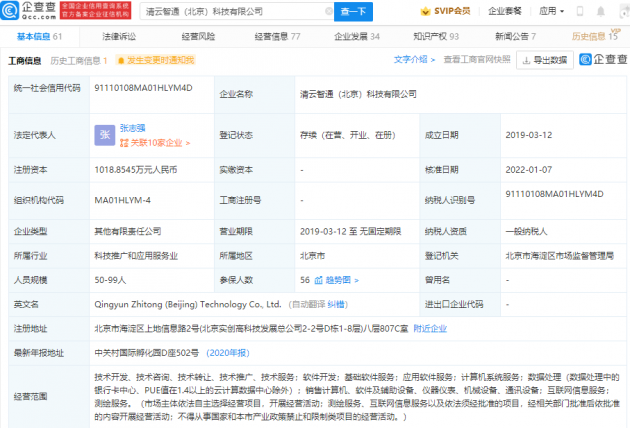
Task: Switch to 新闻公告 7 tab
Action: coord(515,37)
